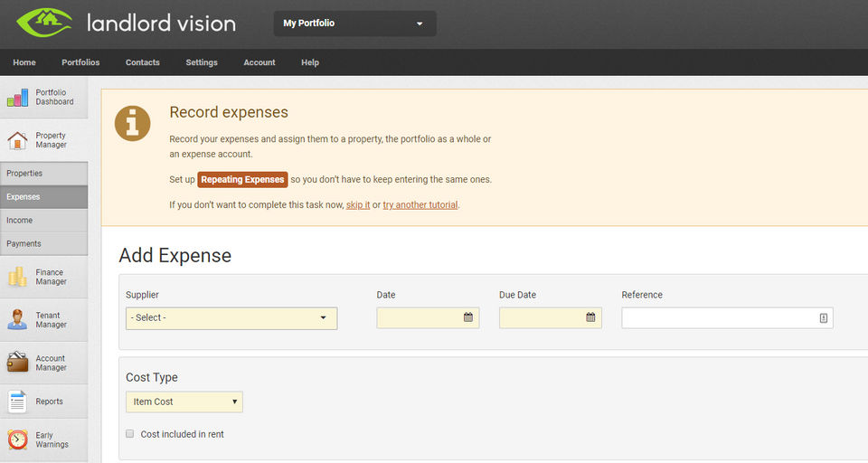This screenshot has height=463, width=868.
Task: Click the Property Manager house icon
Action: (x=18, y=140)
